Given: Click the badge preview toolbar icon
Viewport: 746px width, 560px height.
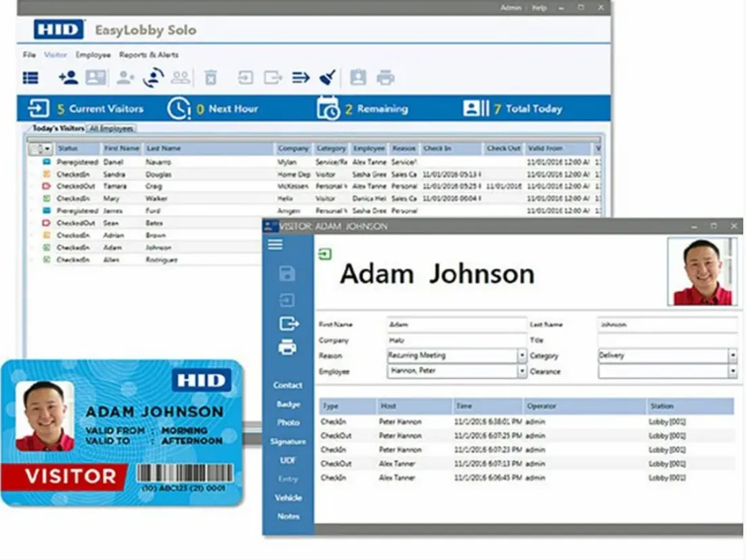Looking at the screenshot, I should point(358,78).
